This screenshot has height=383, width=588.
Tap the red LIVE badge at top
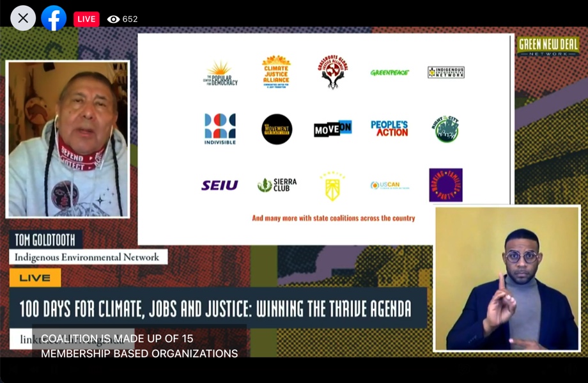(86, 19)
